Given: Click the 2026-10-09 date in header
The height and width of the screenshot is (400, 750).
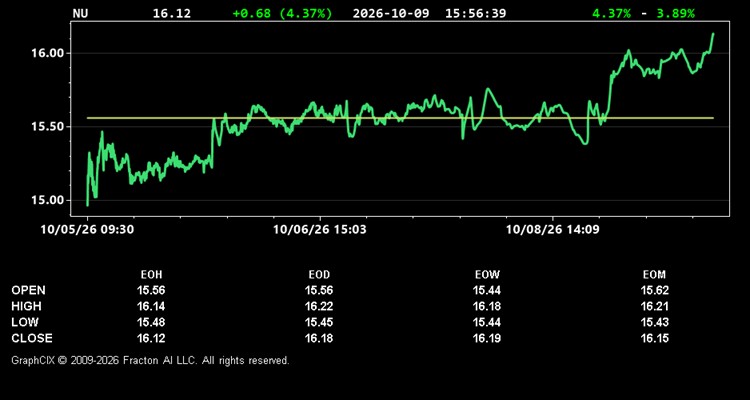Looking at the screenshot, I should click(x=392, y=13).
